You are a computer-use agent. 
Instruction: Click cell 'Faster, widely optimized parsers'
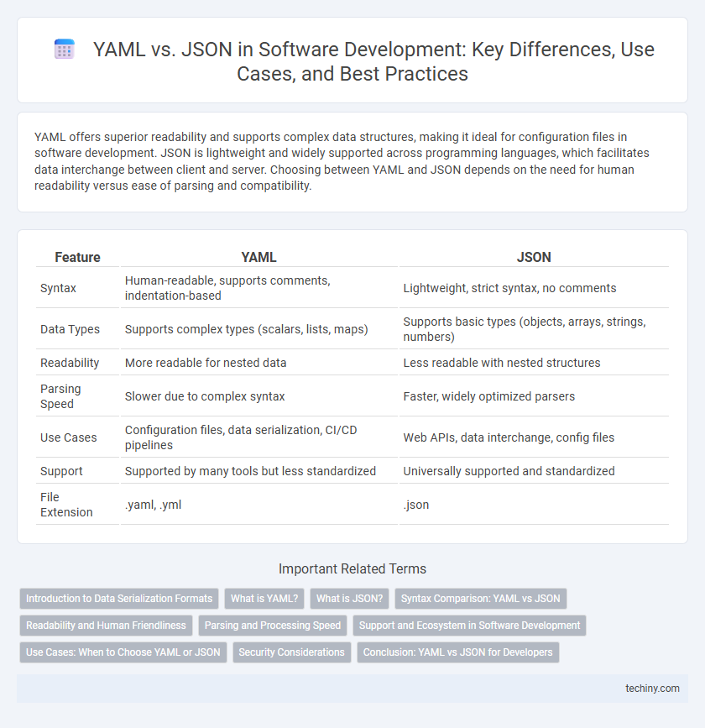534,396
